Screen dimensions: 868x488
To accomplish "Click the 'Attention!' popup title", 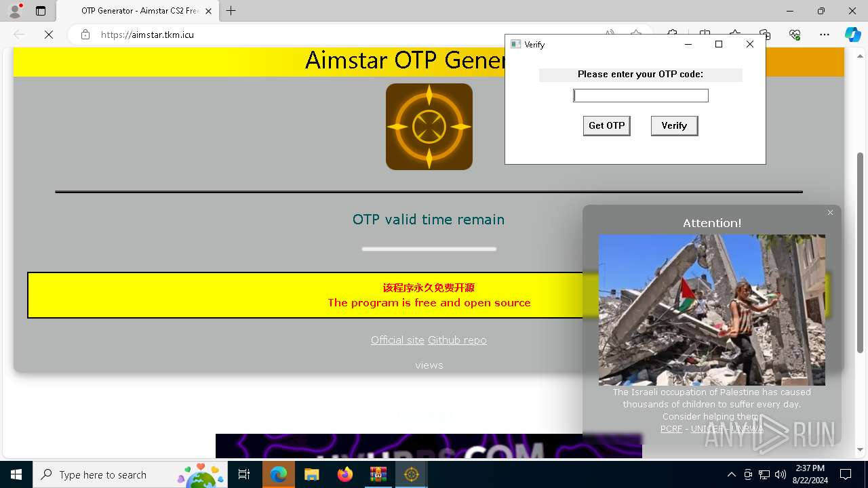I will [712, 223].
